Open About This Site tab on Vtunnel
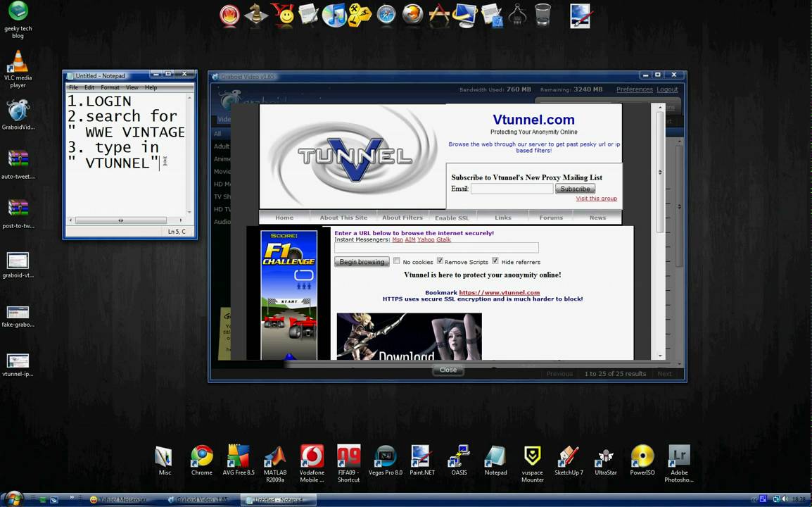Viewport: 812px width, 507px height. tap(343, 218)
